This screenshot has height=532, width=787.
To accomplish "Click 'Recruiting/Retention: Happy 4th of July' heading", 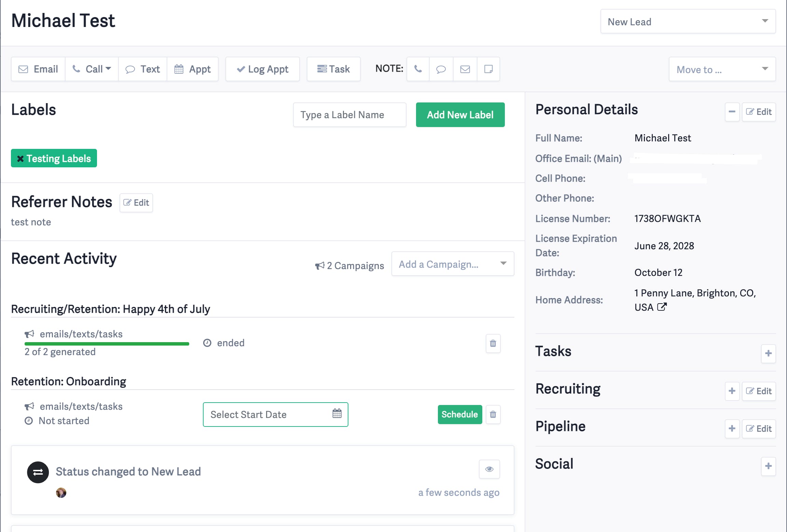I will tap(111, 309).
